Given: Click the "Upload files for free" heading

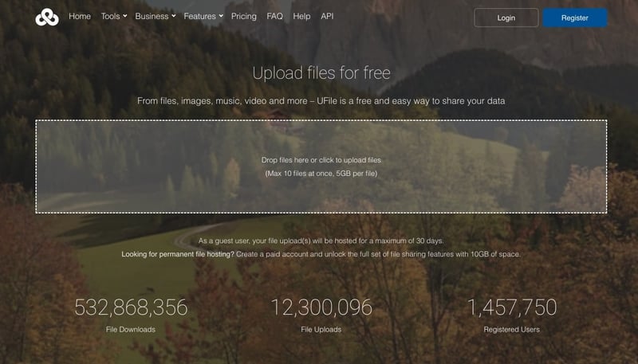Looking at the screenshot, I should point(321,73).
